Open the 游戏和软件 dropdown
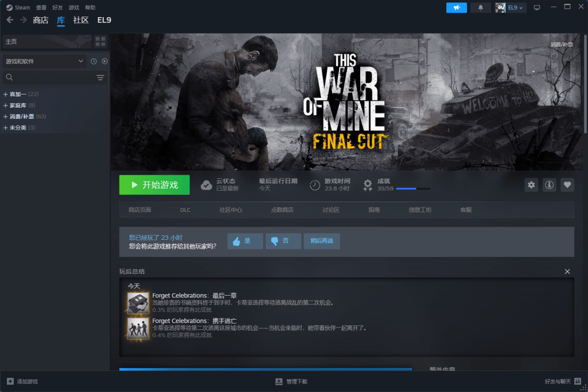The width and height of the screenshot is (588, 392). click(45, 61)
